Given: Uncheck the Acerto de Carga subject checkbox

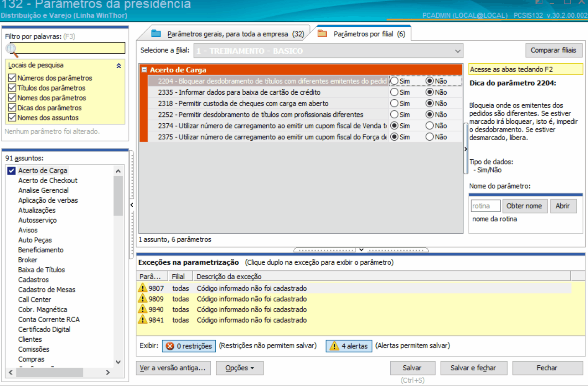Looking at the screenshot, I should click(x=12, y=170).
